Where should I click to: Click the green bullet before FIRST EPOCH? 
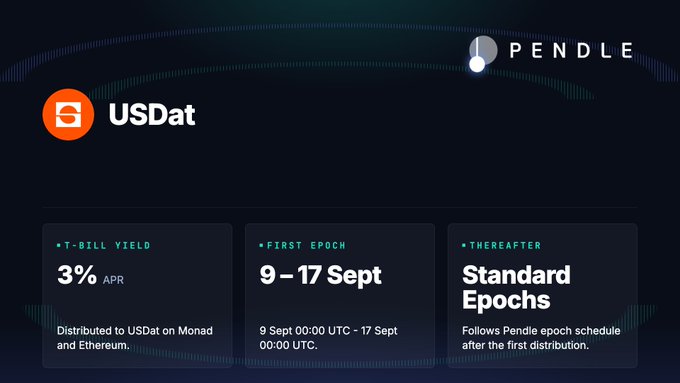click(x=262, y=246)
